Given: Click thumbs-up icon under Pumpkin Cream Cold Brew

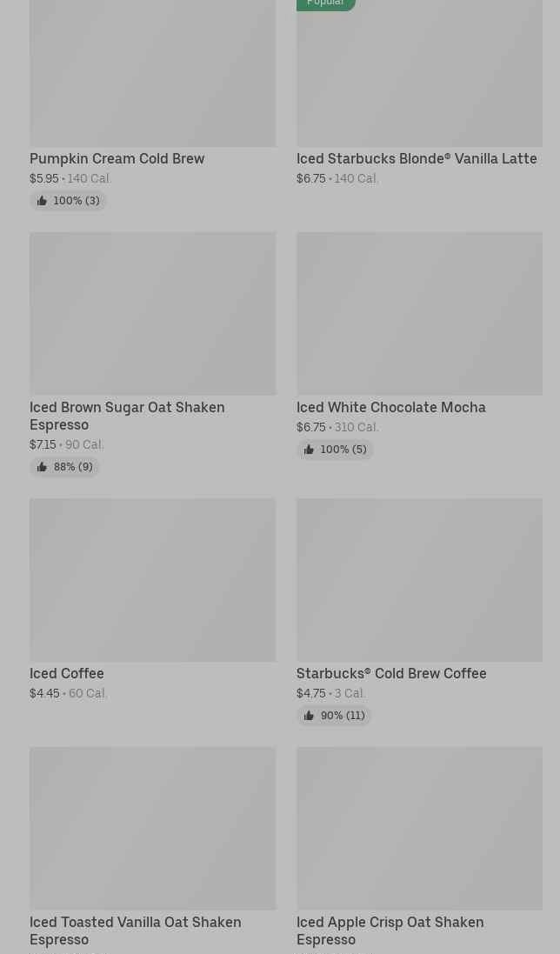Looking at the screenshot, I should coord(42,201).
